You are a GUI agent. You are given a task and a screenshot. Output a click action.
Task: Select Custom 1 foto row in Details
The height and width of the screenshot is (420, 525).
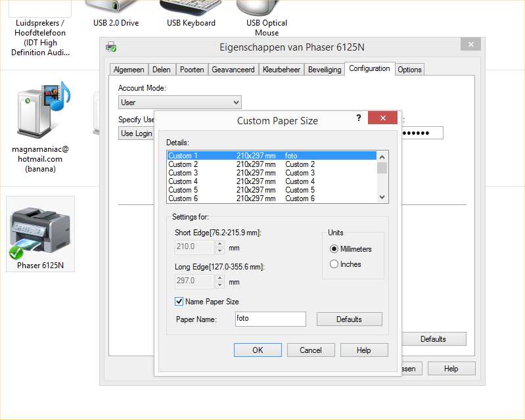pyautogui.click(x=272, y=156)
